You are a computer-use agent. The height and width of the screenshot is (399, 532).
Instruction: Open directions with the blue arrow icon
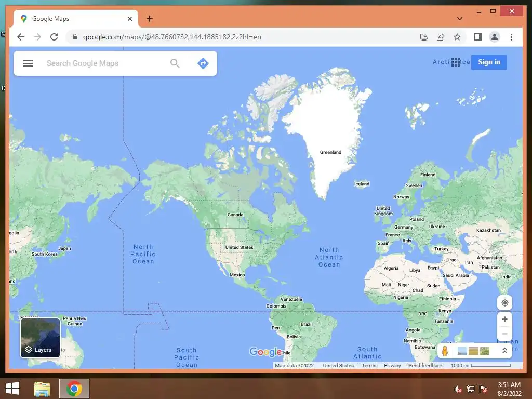click(x=203, y=63)
